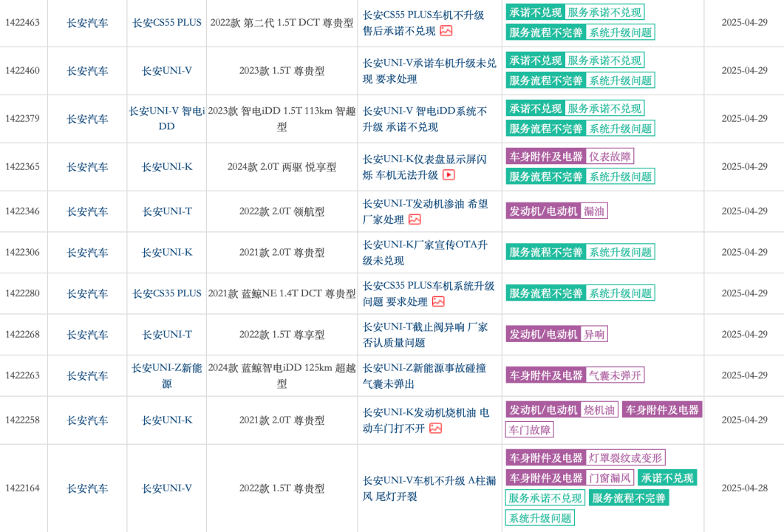Click 长安UNI-V 智电iDD model link
Image resolution: width=784 pixels, height=532 pixels.
pyautogui.click(x=167, y=119)
